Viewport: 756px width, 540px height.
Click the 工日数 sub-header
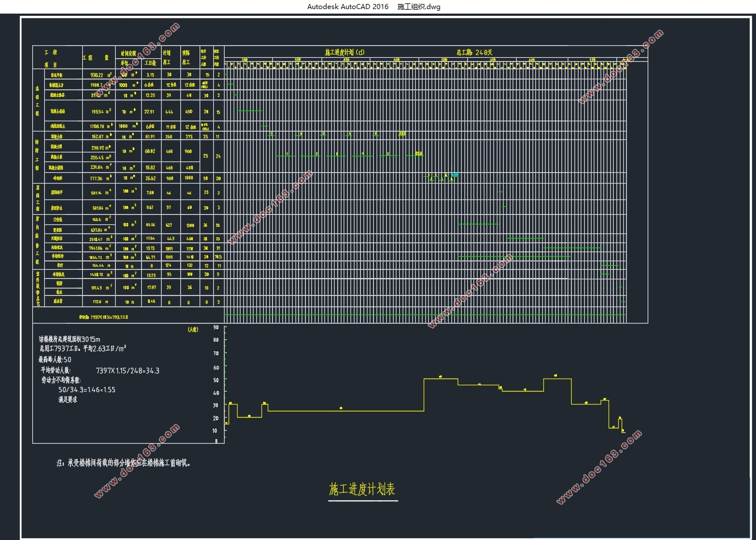(150, 63)
